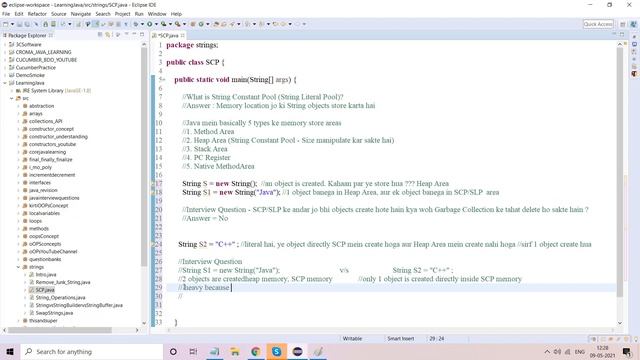
Task: Open the External Tools dropdown arrow
Action: coord(184,24)
